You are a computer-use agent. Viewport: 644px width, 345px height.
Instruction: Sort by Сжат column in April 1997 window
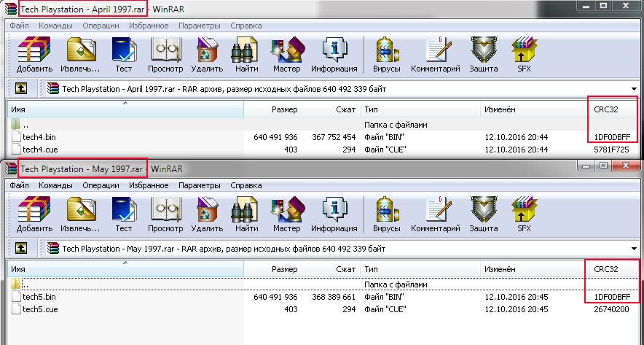tap(331, 109)
